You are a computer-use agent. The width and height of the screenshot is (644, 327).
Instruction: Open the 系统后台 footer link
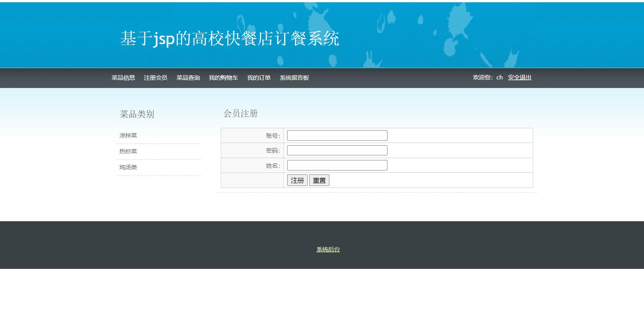point(328,250)
